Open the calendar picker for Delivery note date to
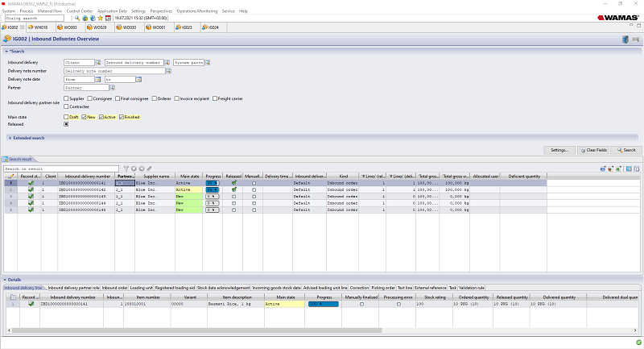Image resolution: width=644 pixels, height=349 pixels. pyautogui.click(x=138, y=79)
